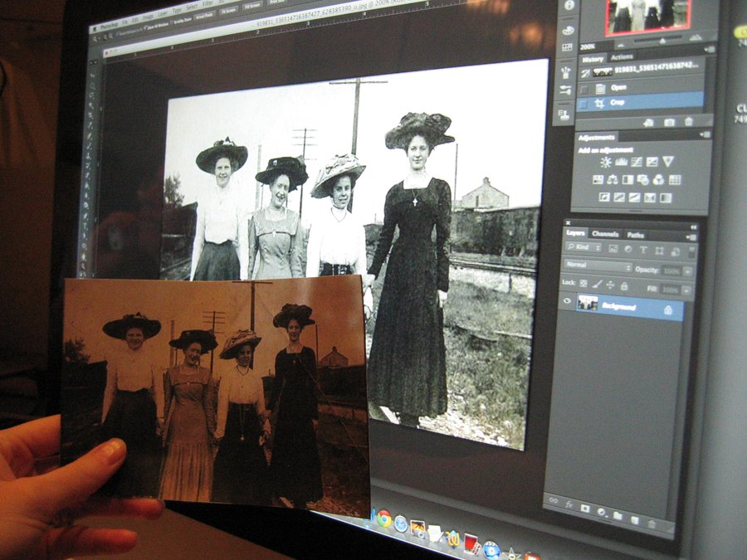Add a layer mask
The height and width of the screenshot is (560, 747).
[x=585, y=509]
